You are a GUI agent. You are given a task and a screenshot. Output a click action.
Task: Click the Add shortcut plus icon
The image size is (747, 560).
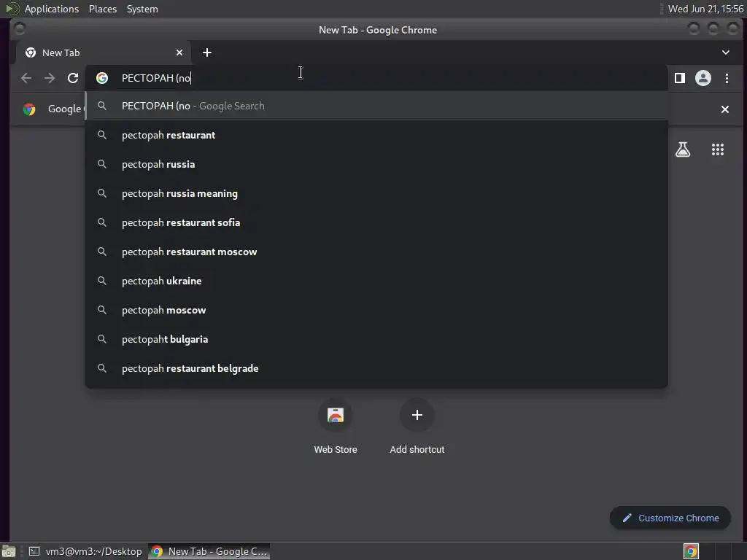[x=417, y=415]
